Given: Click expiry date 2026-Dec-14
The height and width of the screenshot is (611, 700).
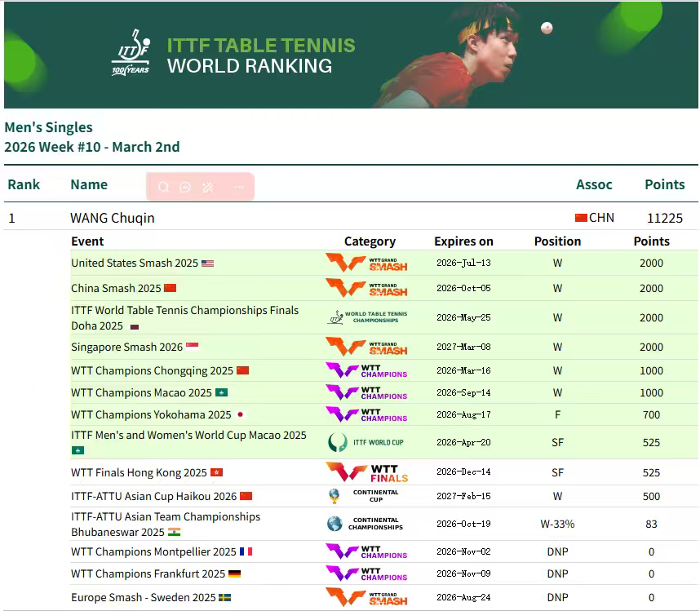Looking at the screenshot, I should (463, 472).
